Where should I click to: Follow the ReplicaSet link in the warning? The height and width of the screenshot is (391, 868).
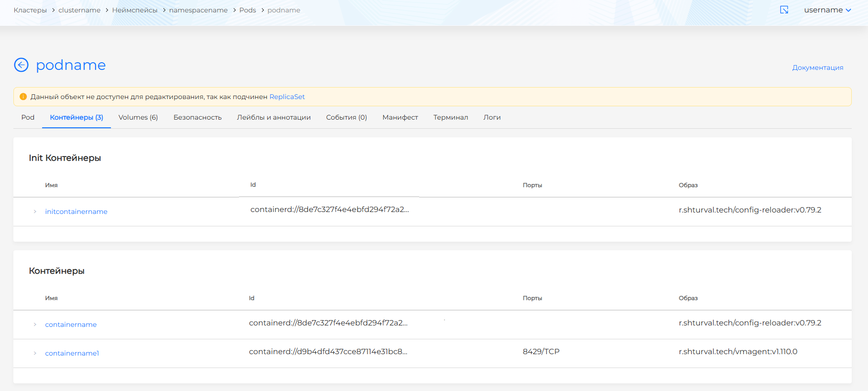[287, 97]
